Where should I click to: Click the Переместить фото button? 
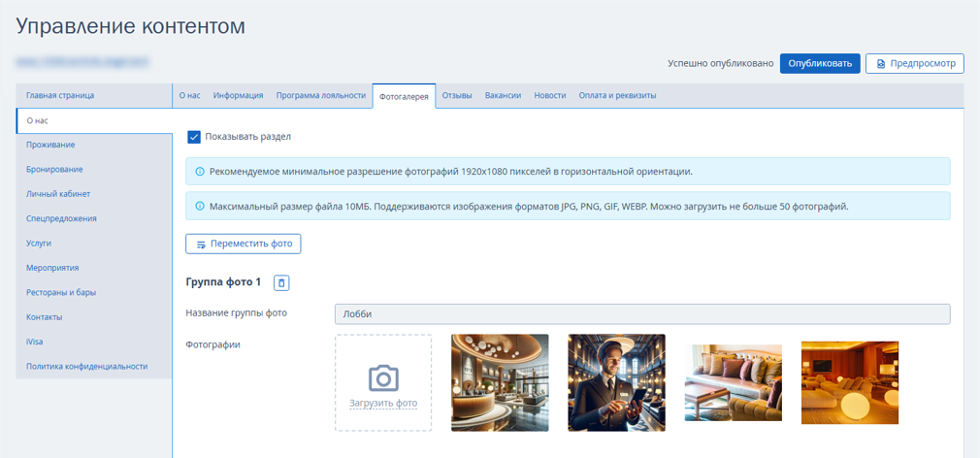[x=244, y=245]
